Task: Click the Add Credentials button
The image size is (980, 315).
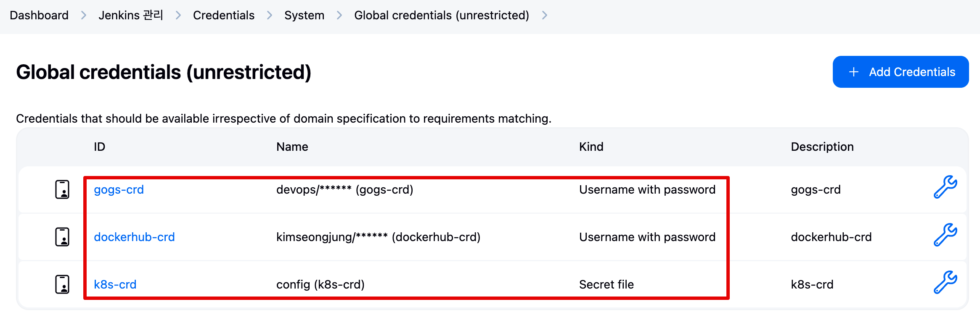Action: [901, 72]
